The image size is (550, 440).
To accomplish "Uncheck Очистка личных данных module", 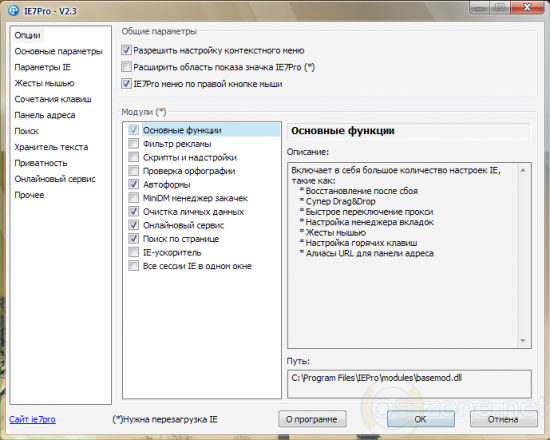I will tap(133, 212).
